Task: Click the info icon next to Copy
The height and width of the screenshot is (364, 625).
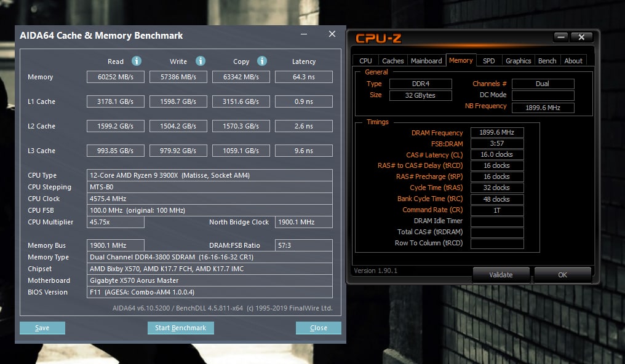Action: [261, 61]
